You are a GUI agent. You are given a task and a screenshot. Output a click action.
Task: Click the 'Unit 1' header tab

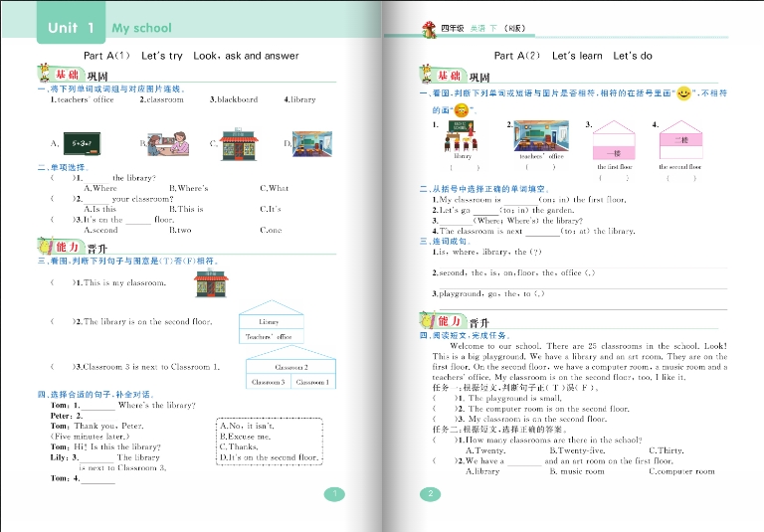[x=72, y=28]
